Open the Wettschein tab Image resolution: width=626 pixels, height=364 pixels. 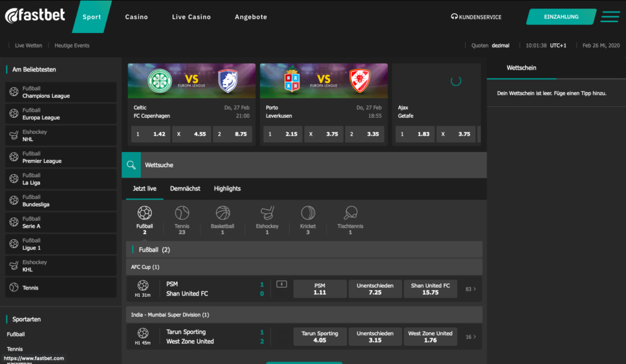[x=521, y=68]
